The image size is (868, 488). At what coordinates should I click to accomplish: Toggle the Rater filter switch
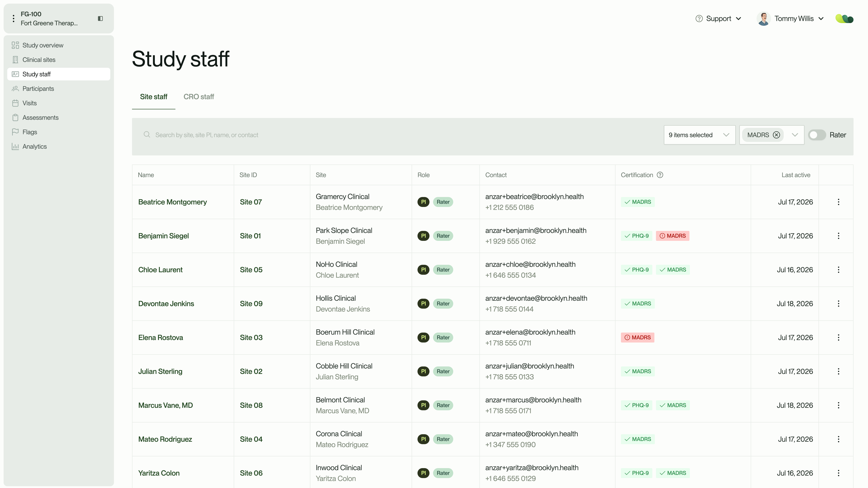[817, 135]
